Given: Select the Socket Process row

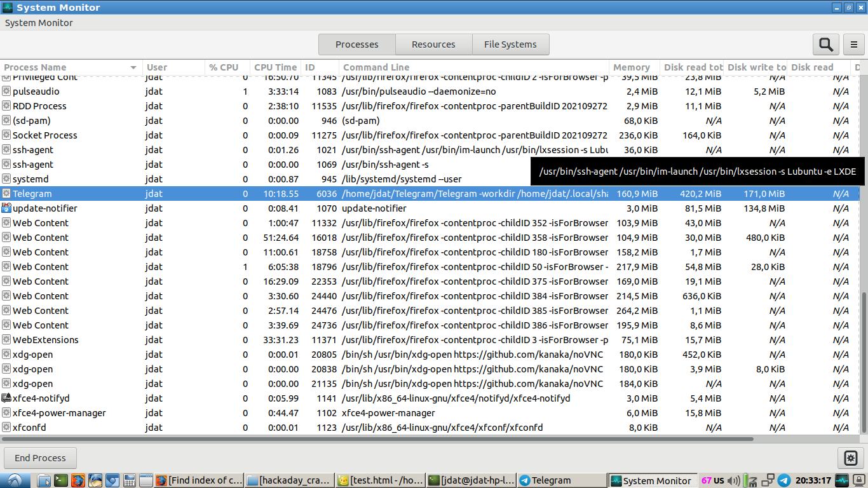Looking at the screenshot, I should click(430, 135).
